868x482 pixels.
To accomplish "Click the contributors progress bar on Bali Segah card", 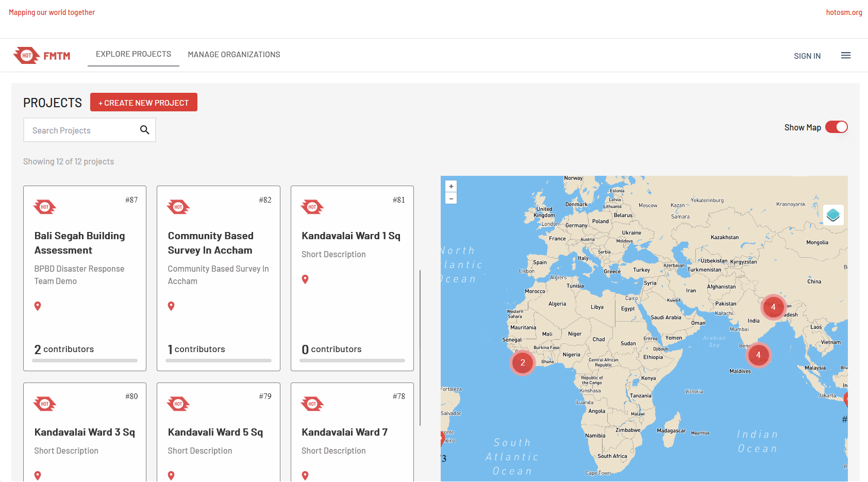I will tap(85, 360).
